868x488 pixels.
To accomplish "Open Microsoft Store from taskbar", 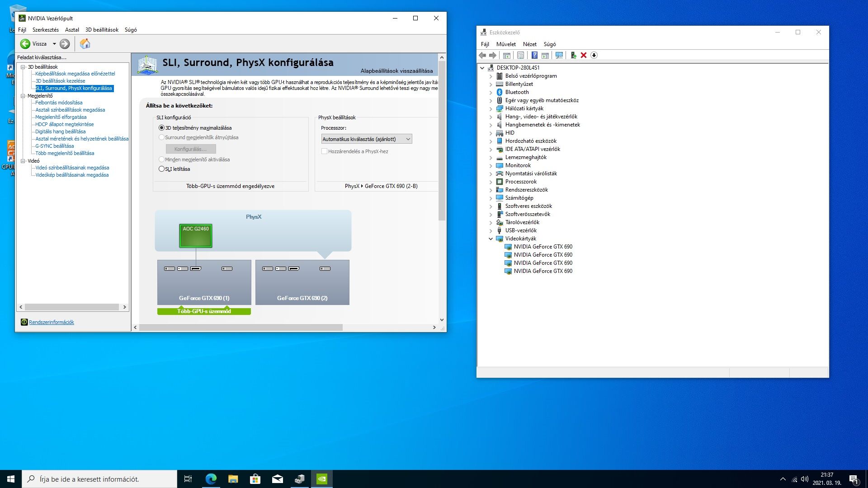I will [255, 479].
